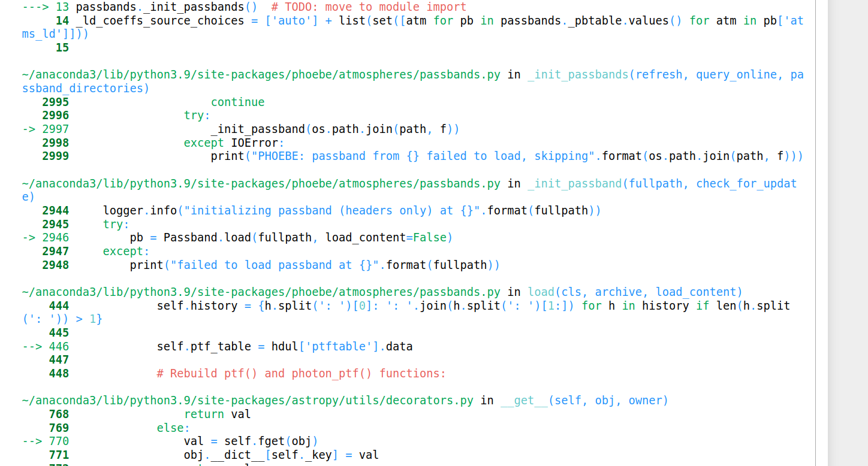Image resolution: width=868 pixels, height=466 pixels.
Task: Select the 'failed to load passband at {}' string
Action: (x=275, y=265)
